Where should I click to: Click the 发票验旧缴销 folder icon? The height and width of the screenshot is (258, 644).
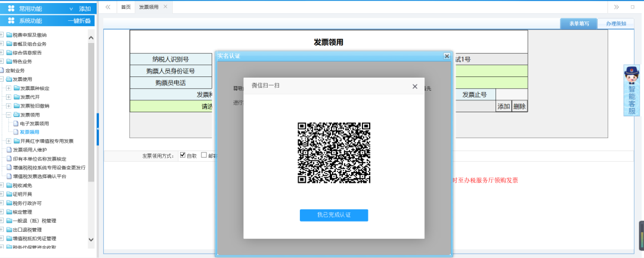click(16, 106)
